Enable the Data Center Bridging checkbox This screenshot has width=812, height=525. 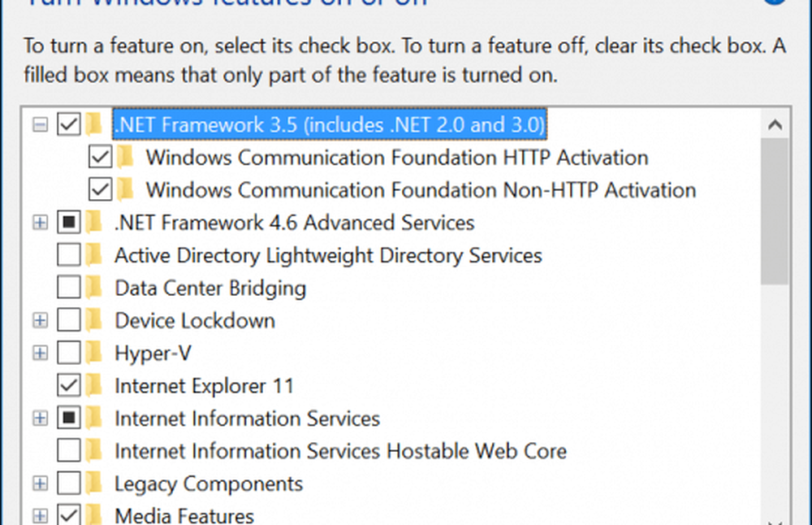pyautogui.click(x=69, y=288)
